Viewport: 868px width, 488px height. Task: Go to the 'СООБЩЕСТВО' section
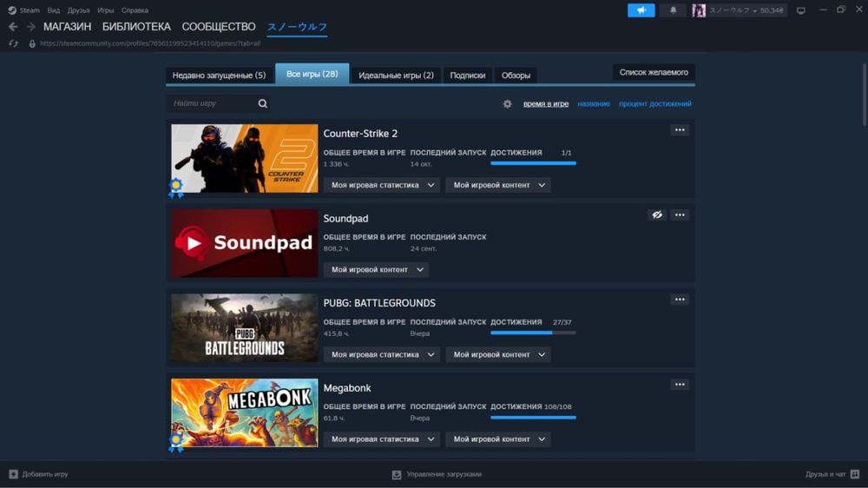click(219, 27)
